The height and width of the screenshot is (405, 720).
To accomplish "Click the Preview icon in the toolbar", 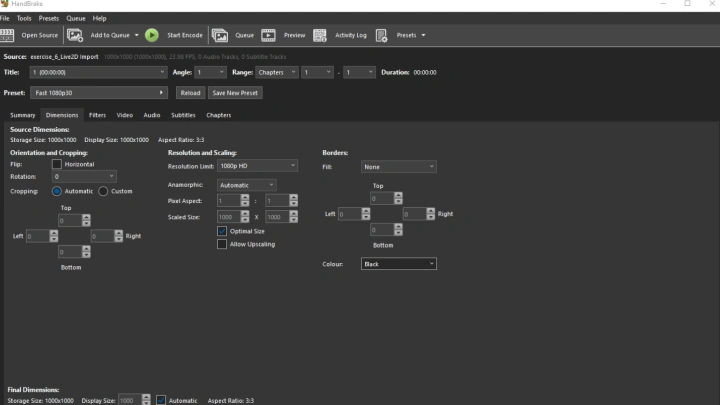I will [269, 35].
